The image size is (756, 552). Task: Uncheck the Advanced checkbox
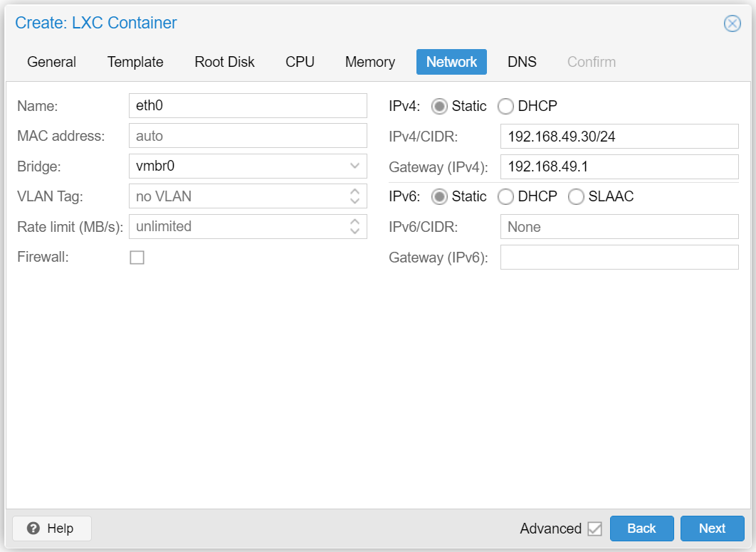[596, 529]
